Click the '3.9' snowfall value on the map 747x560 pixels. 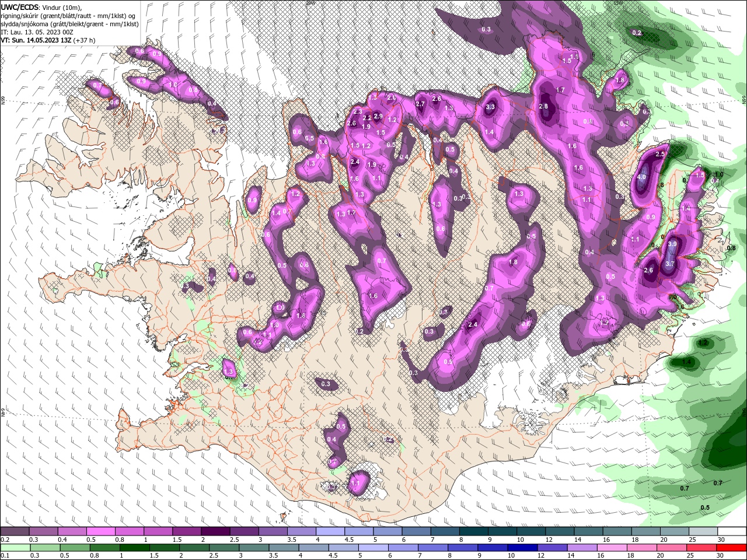pos(672,244)
